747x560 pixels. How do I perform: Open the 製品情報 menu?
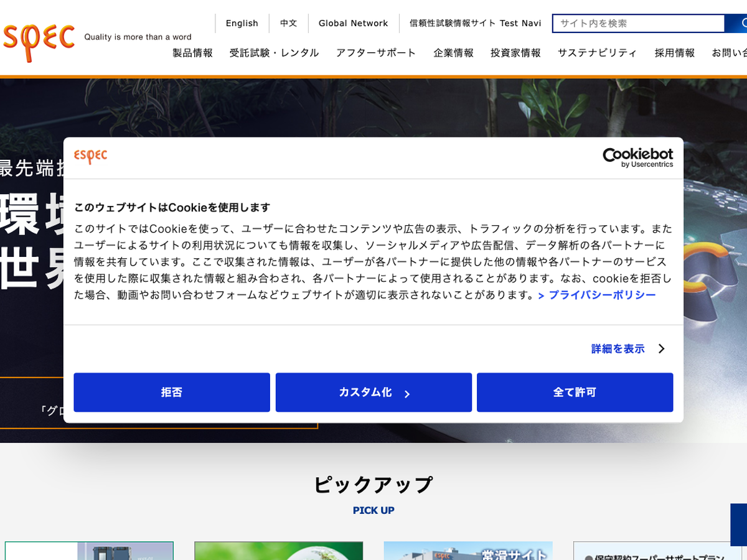(192, 53)
